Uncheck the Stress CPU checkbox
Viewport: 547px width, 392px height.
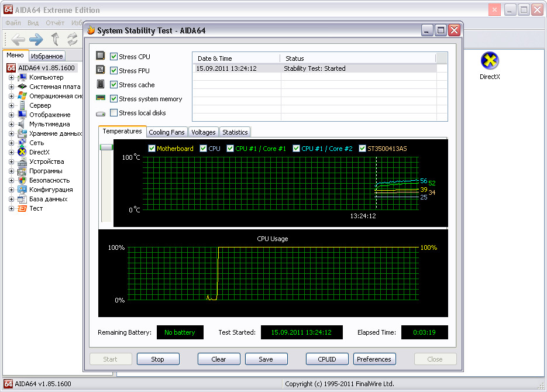pyautogui.click(x=113, y=57)
